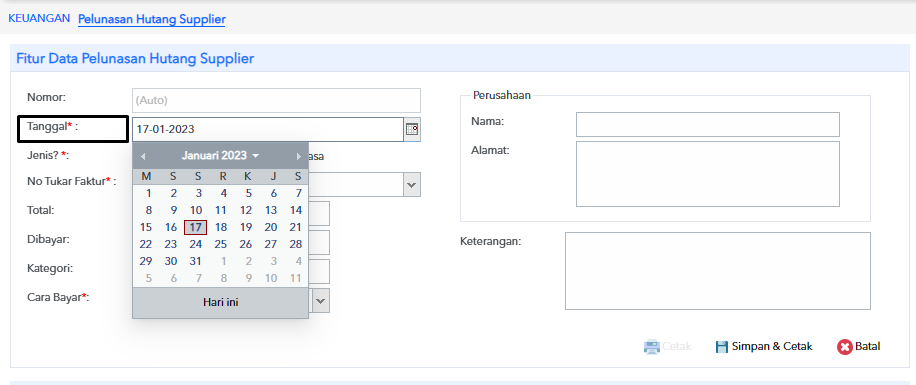
Task: Click the Cetak printer icon
Action: click(x=651, y=346)
